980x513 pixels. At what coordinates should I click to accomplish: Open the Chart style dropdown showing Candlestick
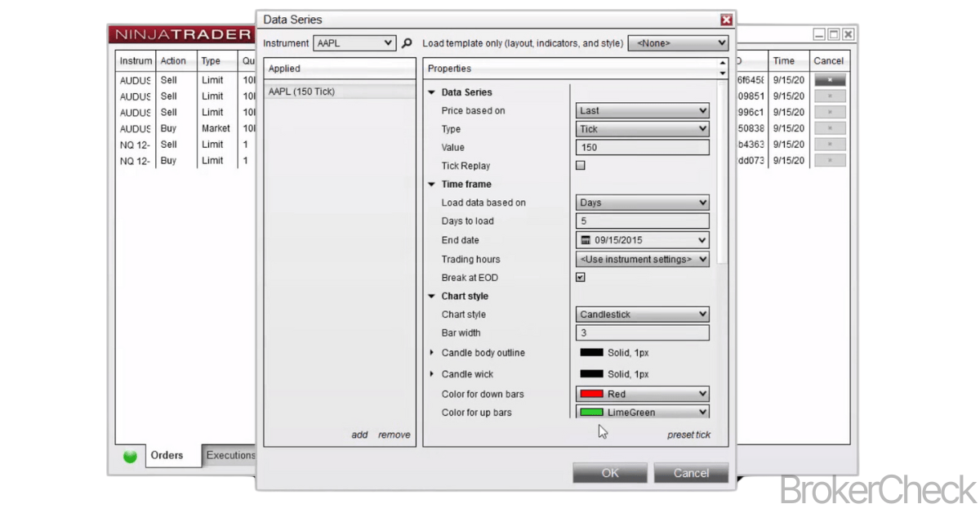tap(643, 314)
